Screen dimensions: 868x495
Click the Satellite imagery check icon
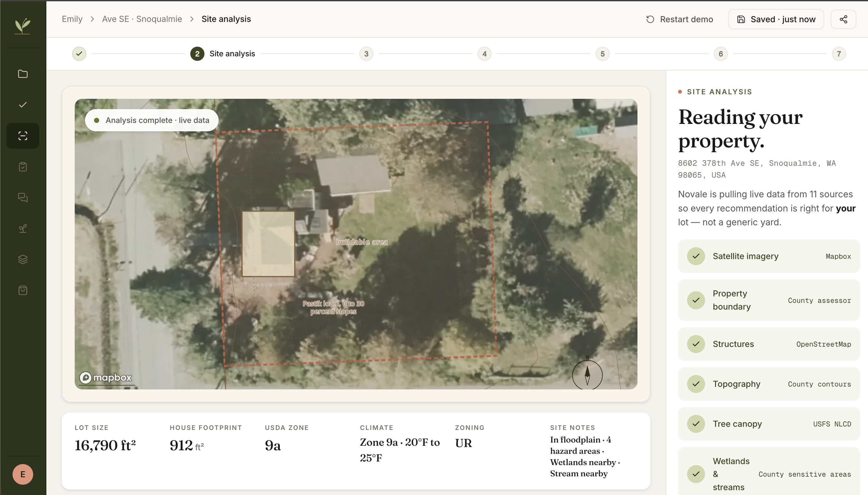[696, 256]
